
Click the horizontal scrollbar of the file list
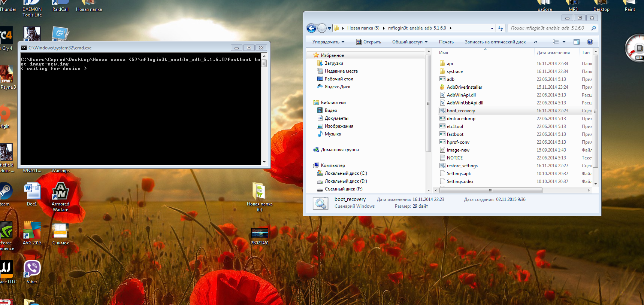[491, 190]
